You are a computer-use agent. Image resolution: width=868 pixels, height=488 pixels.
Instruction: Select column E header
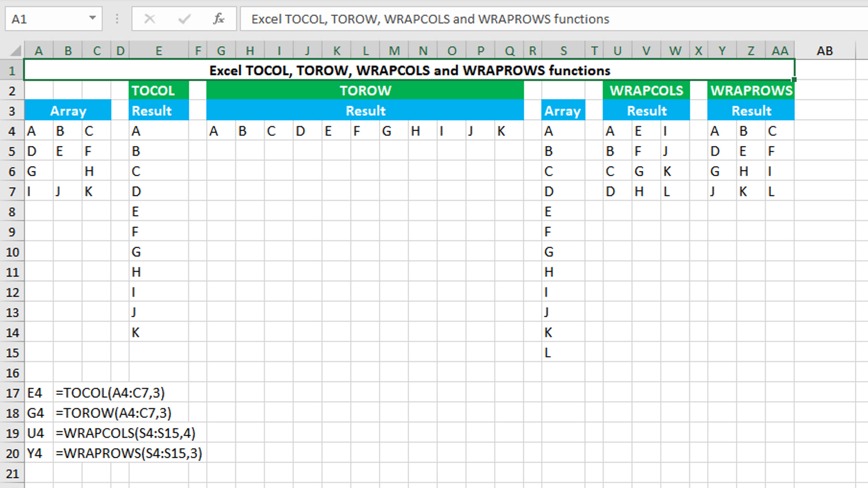(x=159, y=51)
